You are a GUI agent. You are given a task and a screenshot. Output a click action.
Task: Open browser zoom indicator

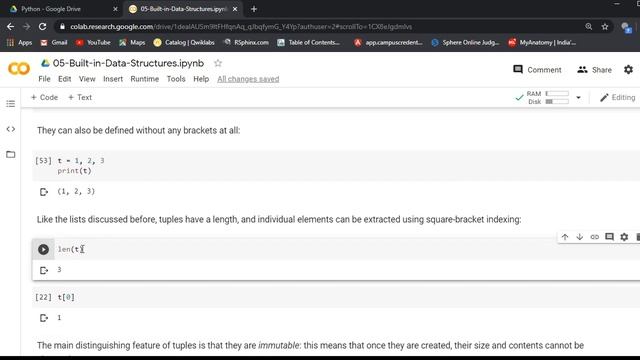(589, 27)
